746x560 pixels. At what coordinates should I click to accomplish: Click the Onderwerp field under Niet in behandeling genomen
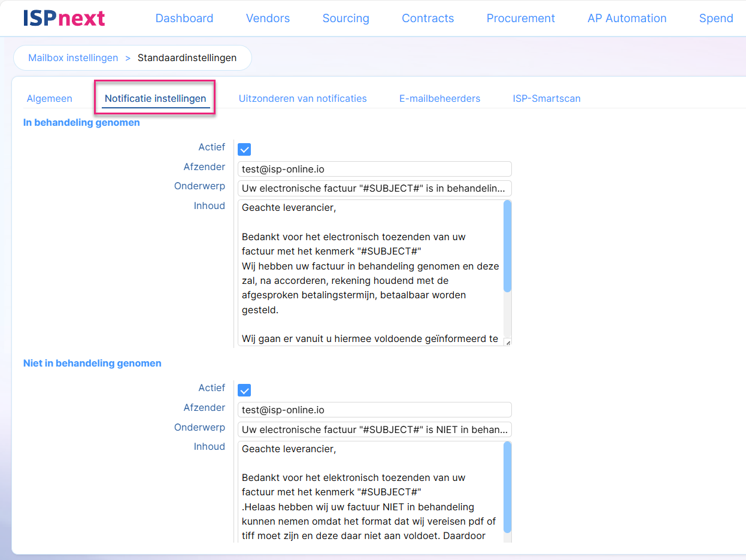coord(374,430)
